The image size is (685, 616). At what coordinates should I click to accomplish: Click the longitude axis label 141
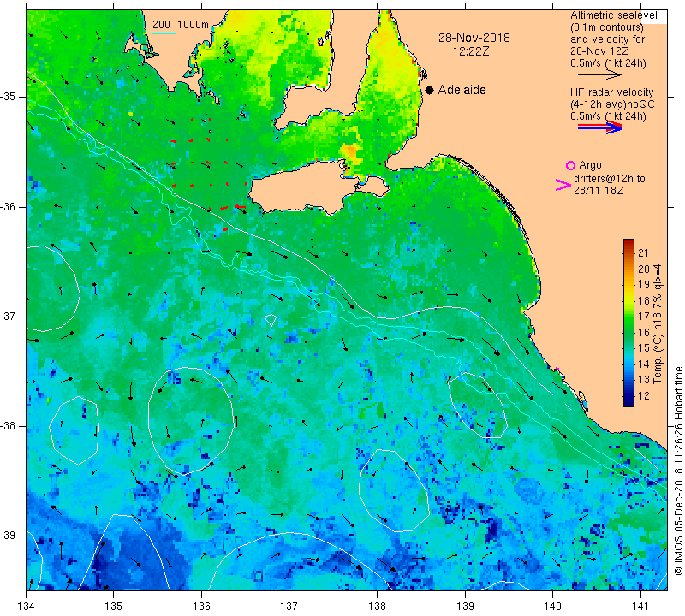coord(640,606)
